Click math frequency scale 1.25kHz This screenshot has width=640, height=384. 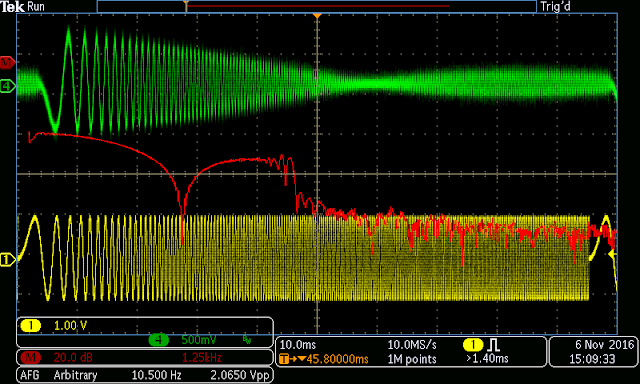[202, 358]
